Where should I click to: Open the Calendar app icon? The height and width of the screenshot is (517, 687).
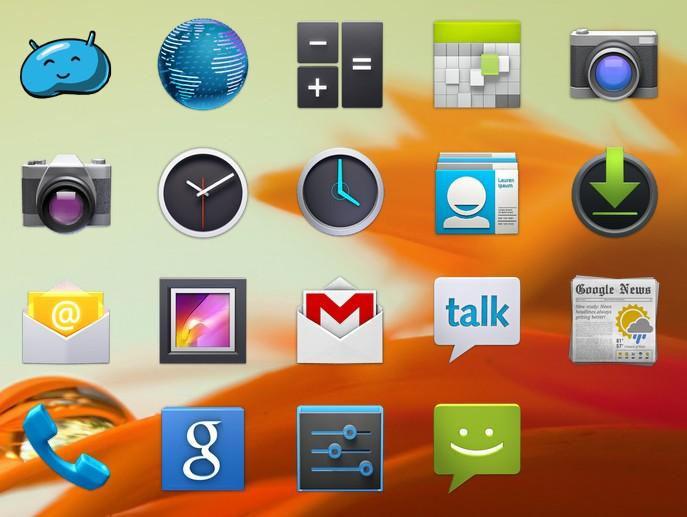point(477,64)
